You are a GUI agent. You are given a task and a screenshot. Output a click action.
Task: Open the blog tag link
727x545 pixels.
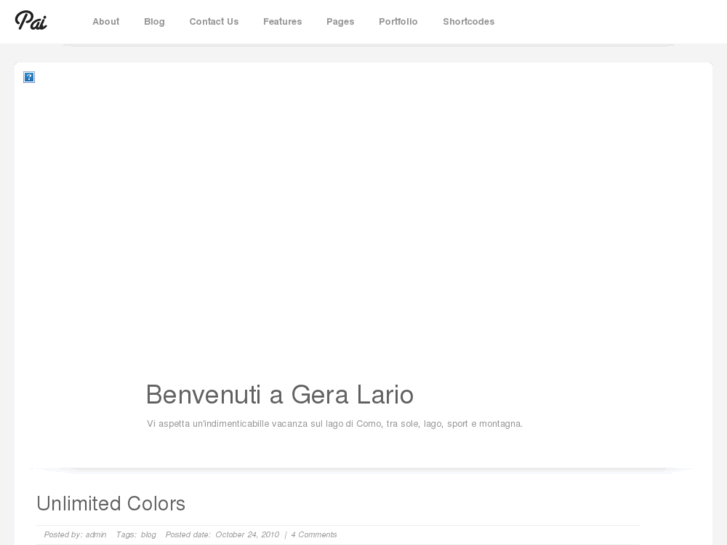(x=148, y=534)
